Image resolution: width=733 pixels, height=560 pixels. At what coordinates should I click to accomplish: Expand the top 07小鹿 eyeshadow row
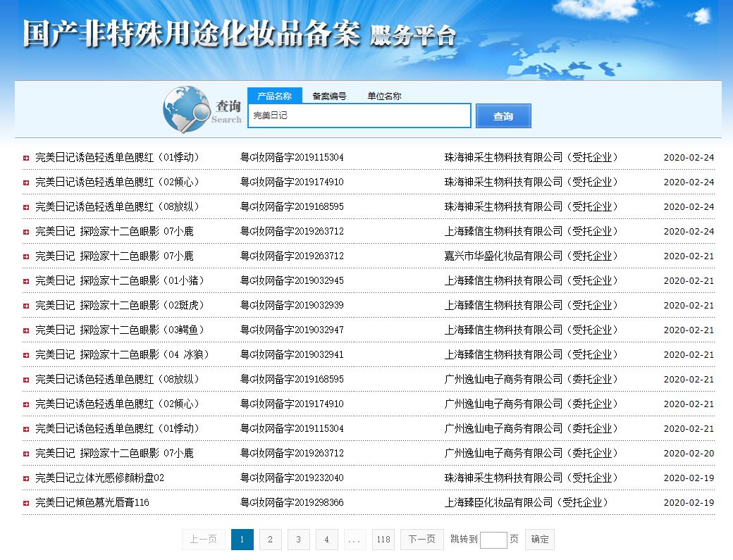[x=26, y=232]
